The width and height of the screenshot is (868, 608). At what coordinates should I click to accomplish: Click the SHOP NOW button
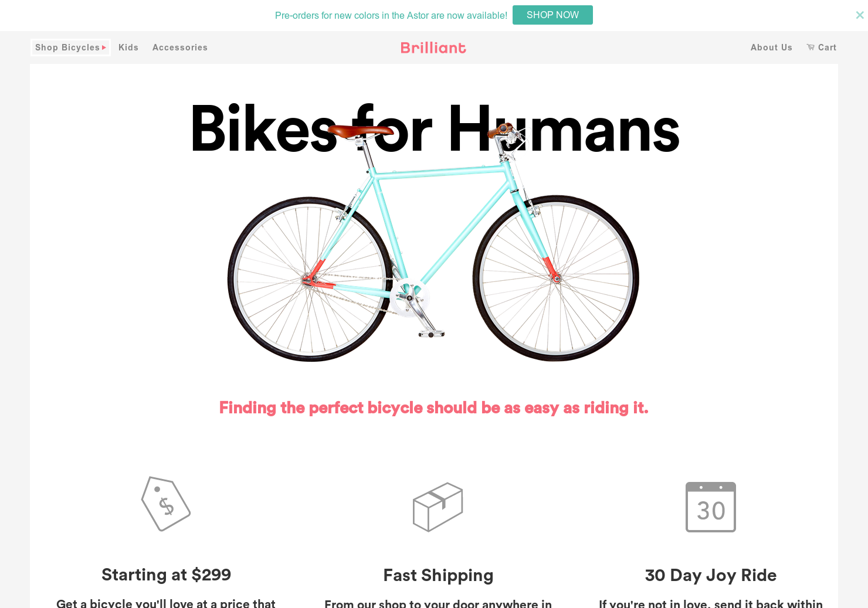click(552, 15)
